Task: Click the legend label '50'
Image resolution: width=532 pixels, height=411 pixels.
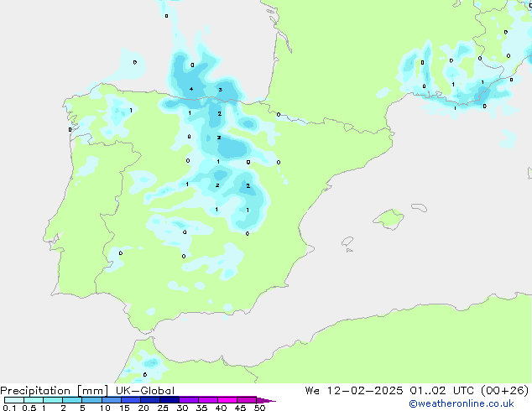Action: 259,408
